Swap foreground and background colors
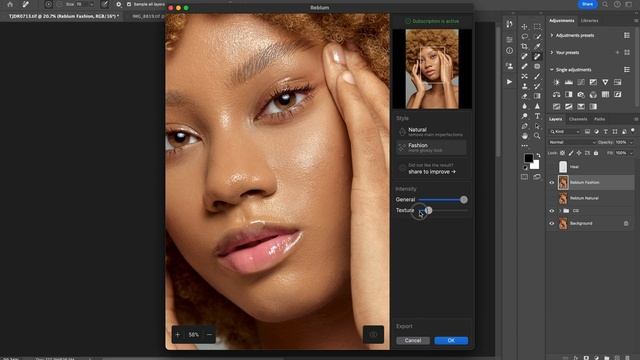The width and height of the screenshot is (640, 360). (x=538, y=155)
